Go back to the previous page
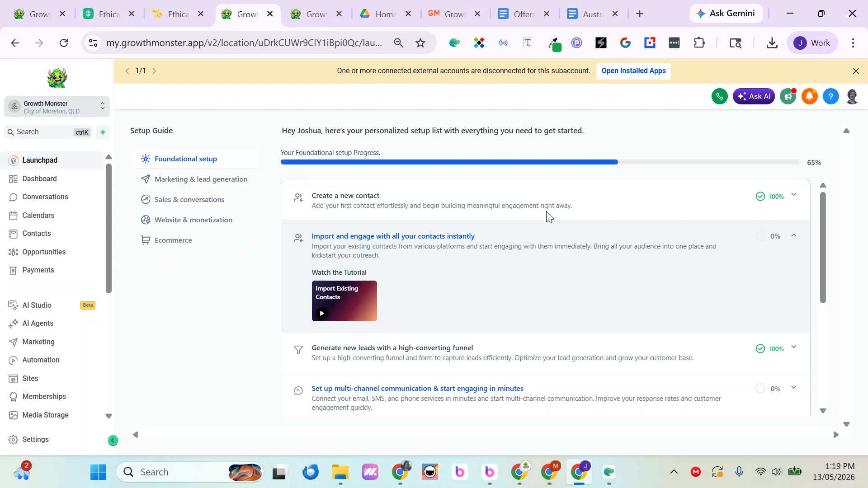 point(15,43)
